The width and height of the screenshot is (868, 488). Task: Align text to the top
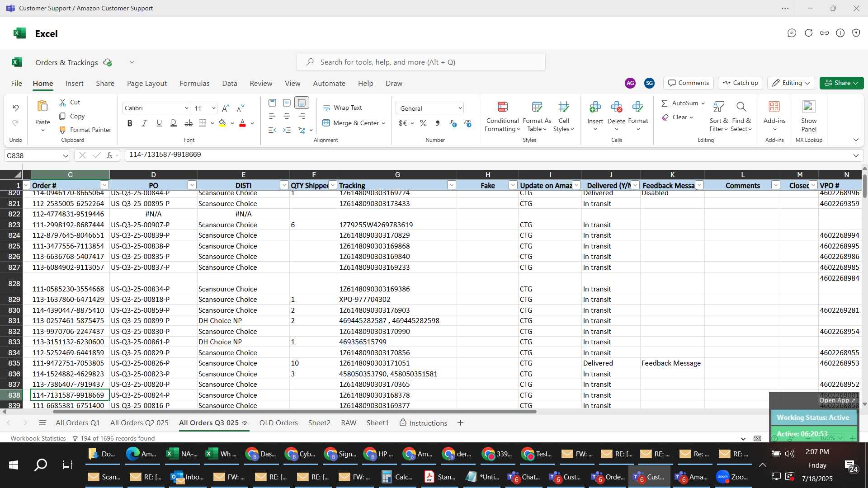point(272,103)
